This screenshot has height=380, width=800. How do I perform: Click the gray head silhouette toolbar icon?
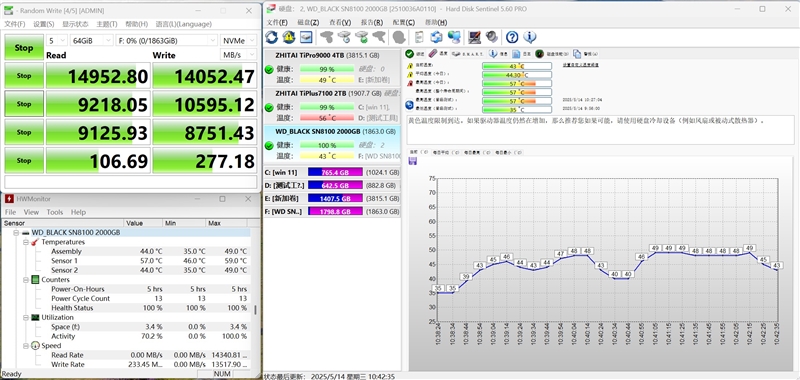[399, 37]
